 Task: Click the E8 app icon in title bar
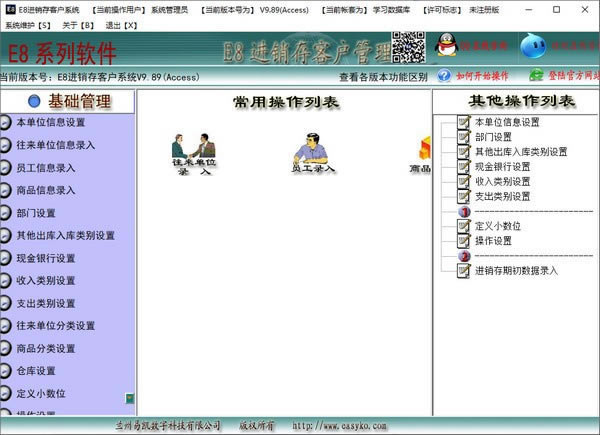coord(10,10)
